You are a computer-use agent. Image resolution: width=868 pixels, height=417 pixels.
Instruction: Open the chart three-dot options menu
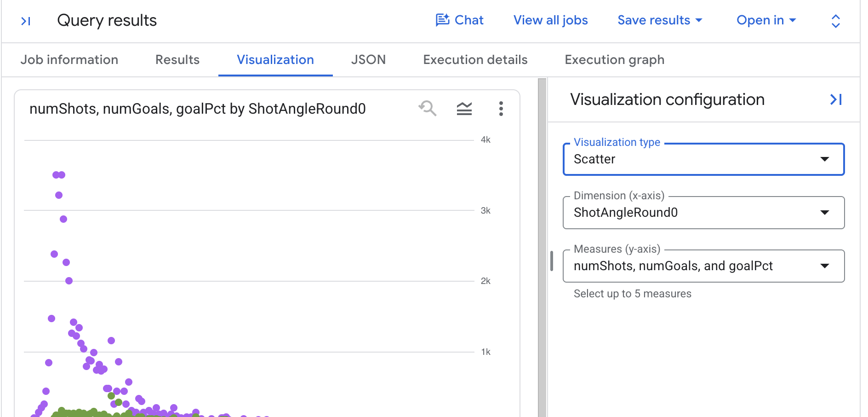click(501, 109)
